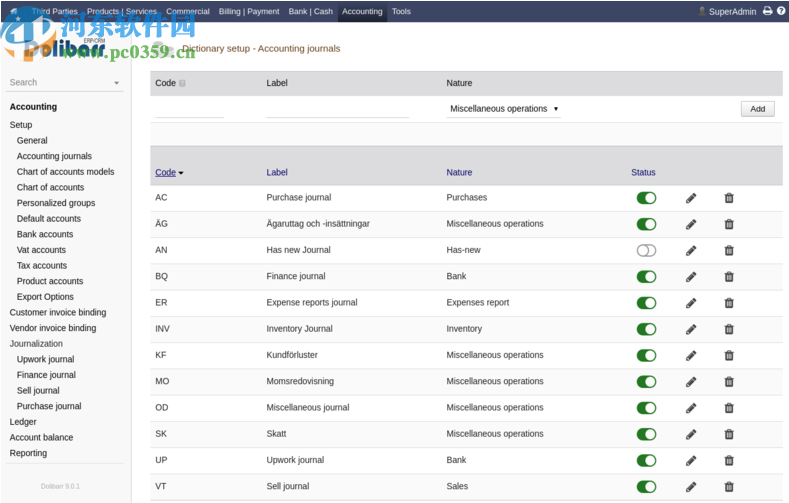Open the print icon in top bar
Image resolution: width=789 pixels, height=503 pixels.
coord(767,11)
